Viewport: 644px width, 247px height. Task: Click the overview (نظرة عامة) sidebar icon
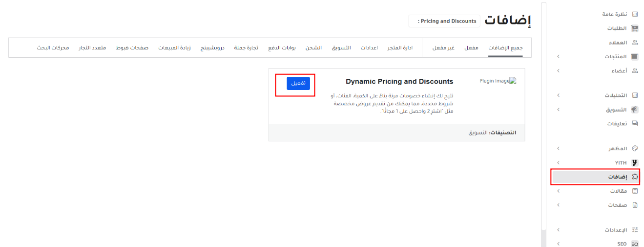pyautogui.click(x=635, y=15)
